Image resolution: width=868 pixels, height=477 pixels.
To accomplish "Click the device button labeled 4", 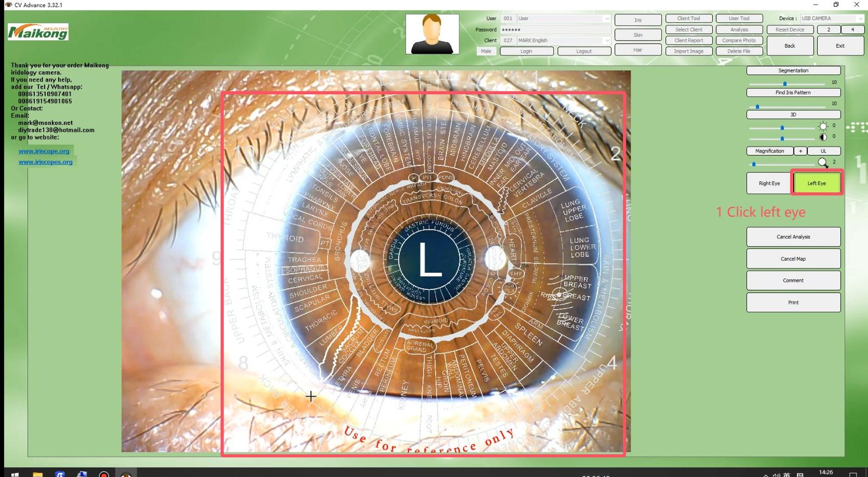I will tap(853, 29).
